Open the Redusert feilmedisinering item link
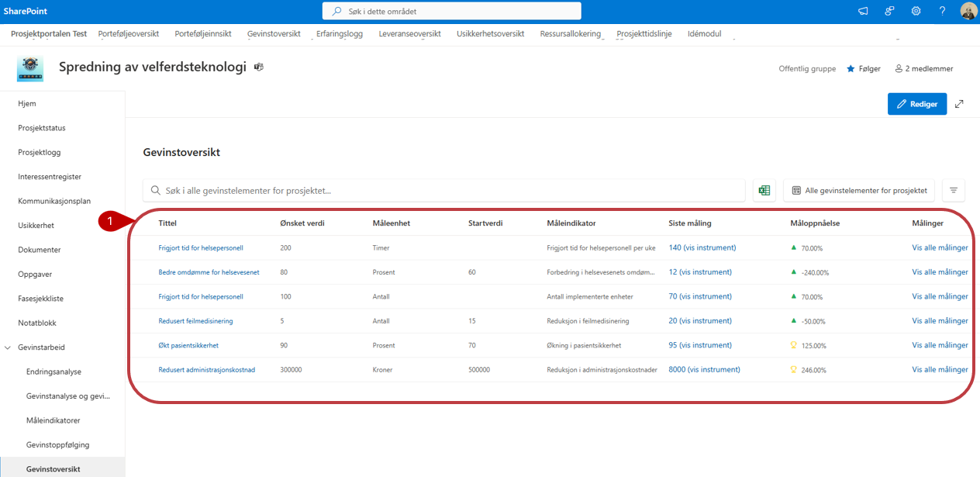Screen dimensions: 980x477 click(x=195, y=321)
